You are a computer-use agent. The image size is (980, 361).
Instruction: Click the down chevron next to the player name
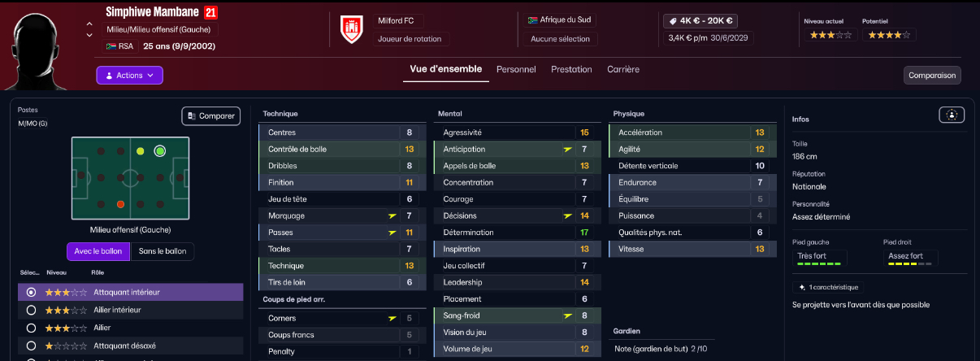[89, 36]
